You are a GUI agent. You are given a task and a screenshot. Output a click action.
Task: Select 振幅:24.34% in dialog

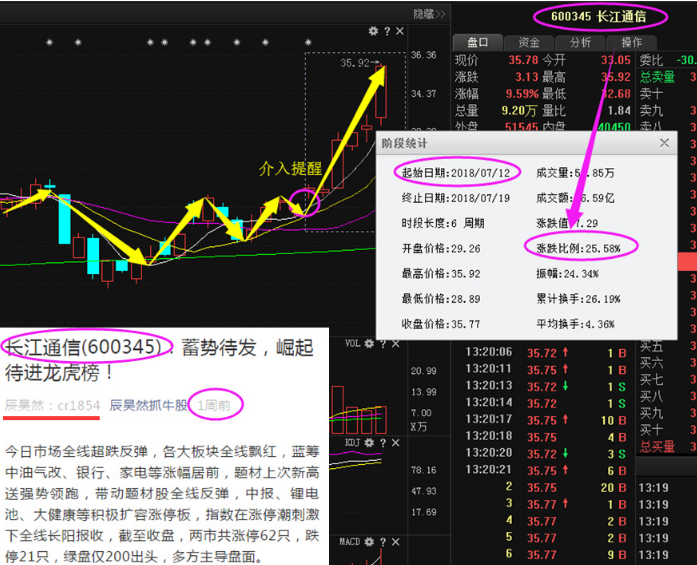(x=567, y=274)
